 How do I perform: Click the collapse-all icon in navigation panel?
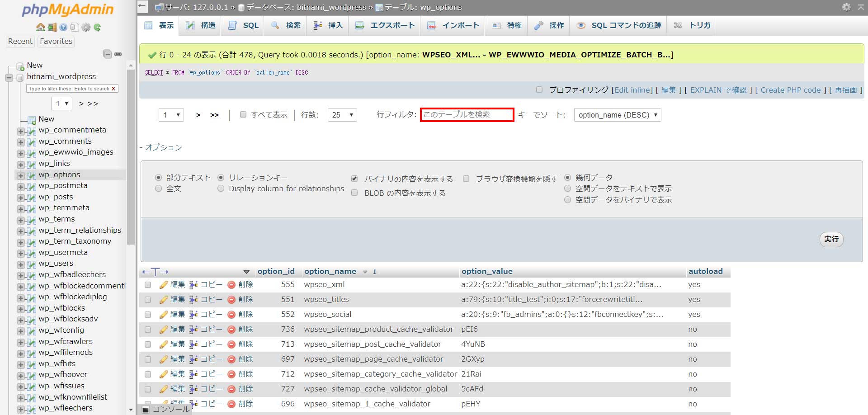(x=108, y=54)
